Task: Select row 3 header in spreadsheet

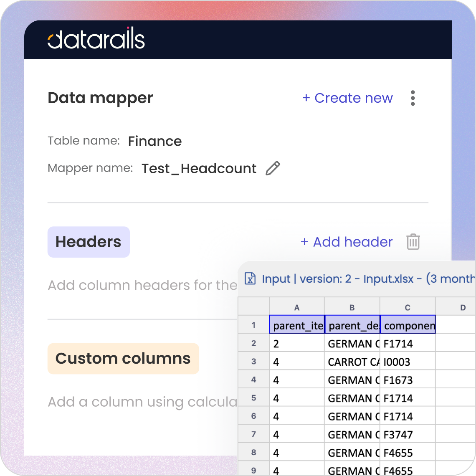Action: coord(254,361)
